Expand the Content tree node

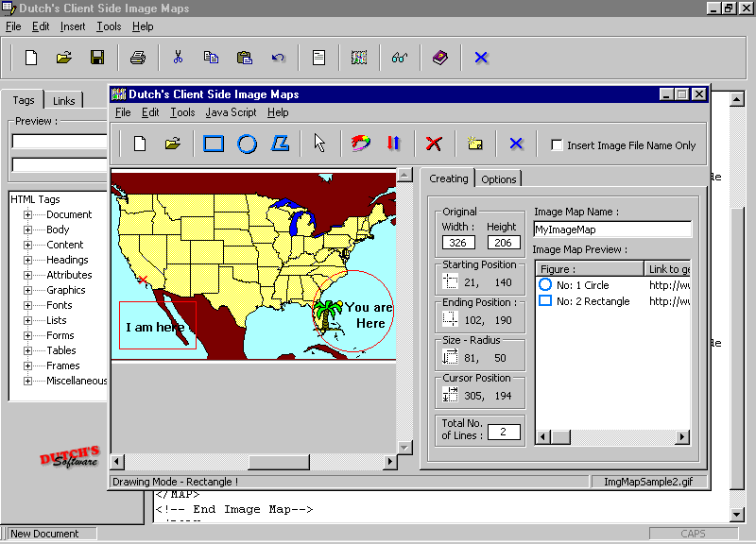pos(28,246)
